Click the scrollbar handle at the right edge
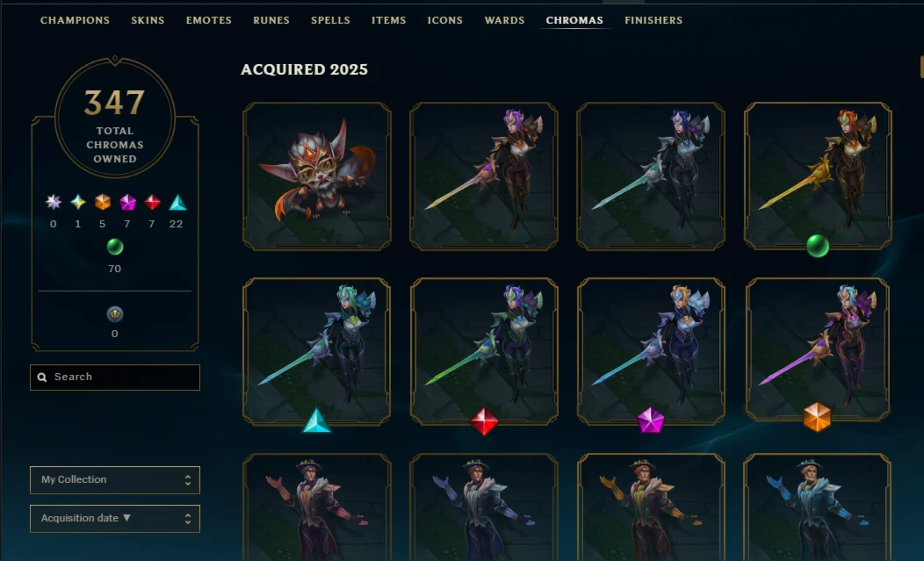 (x=921, y=67)
